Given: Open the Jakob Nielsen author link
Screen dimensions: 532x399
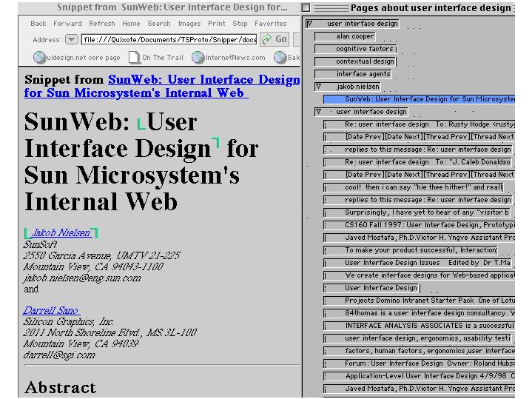Looking at the screenshot, I should (61, 232).
